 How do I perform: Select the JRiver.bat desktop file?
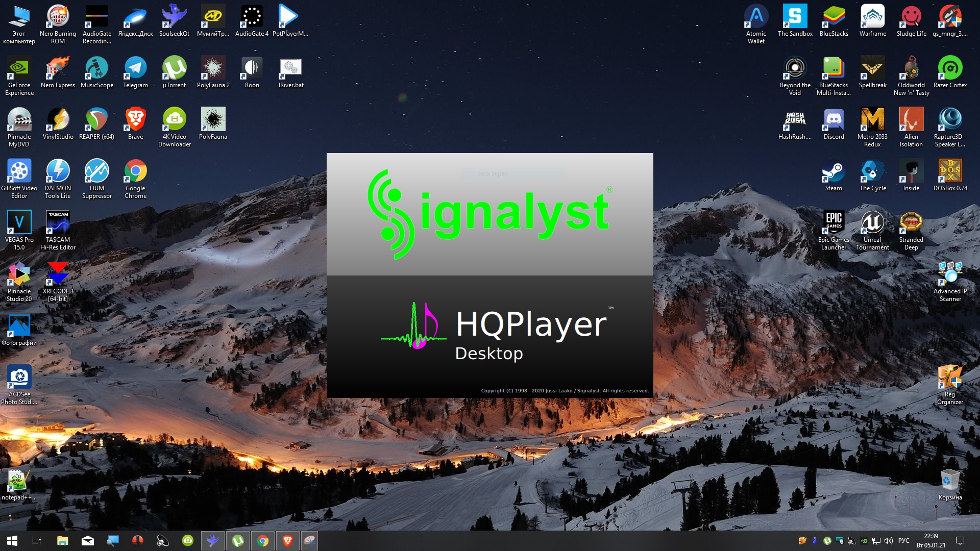tap(290, 72)
